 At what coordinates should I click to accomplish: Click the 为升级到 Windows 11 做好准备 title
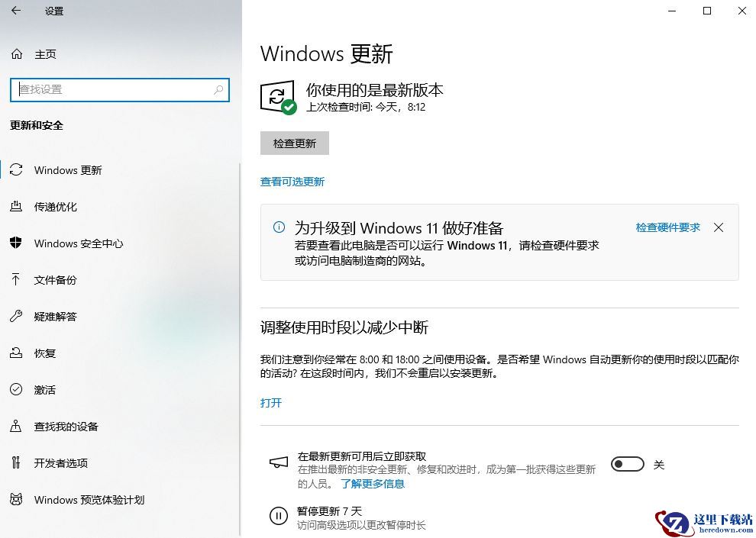[399, 228]
